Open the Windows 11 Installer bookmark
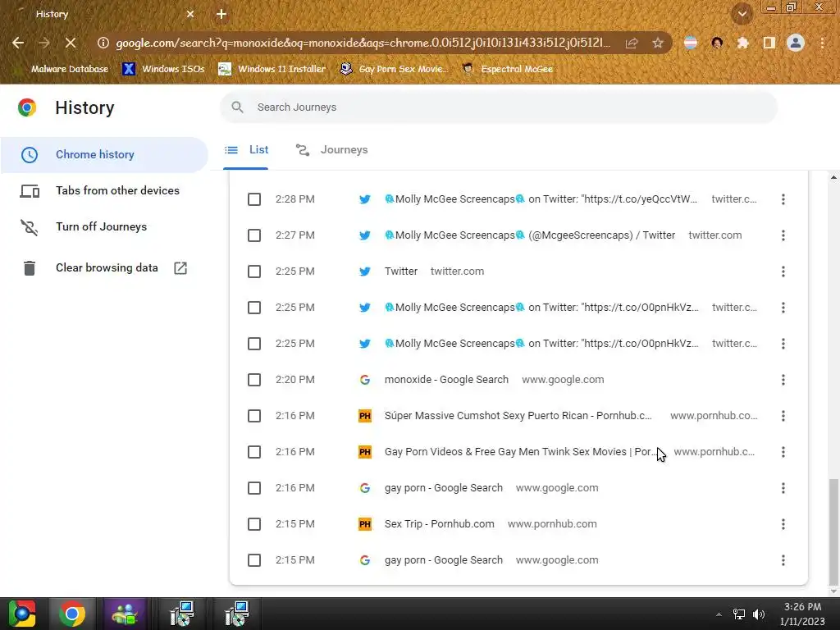This screenshot has width=840, height=630. pyautogui.click(x=272, y=69)
